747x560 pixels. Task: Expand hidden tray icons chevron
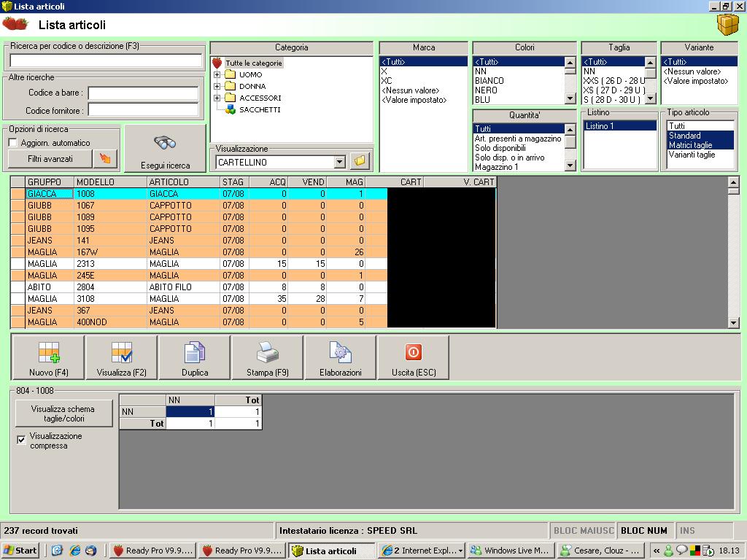click(657, 551)
